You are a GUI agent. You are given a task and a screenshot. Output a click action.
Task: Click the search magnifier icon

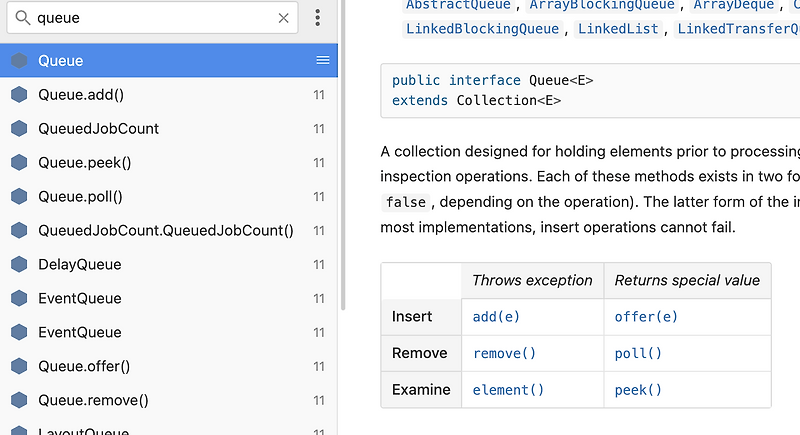click(22, 18)
